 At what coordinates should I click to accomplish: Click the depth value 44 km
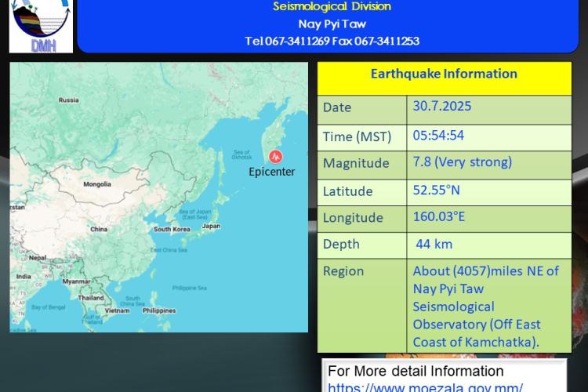[x=434, y=244]
